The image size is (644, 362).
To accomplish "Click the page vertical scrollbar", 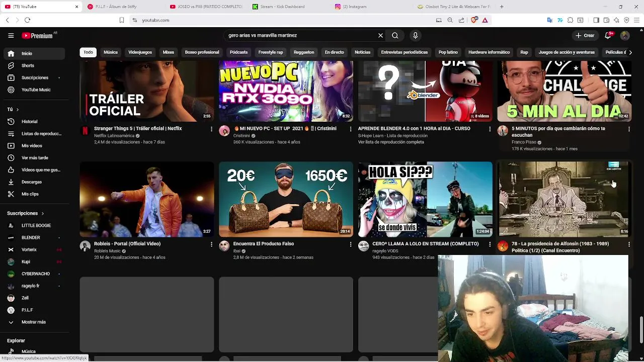I will click(641, 329).
